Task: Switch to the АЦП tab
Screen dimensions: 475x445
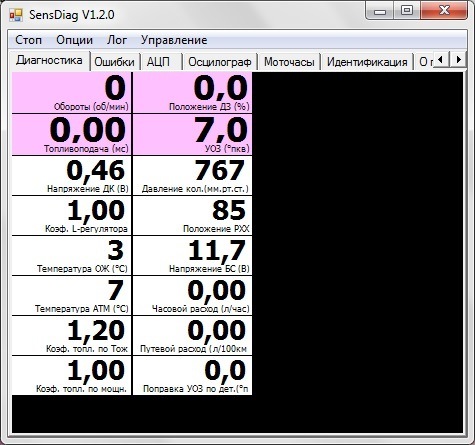Action: point(160,62)
